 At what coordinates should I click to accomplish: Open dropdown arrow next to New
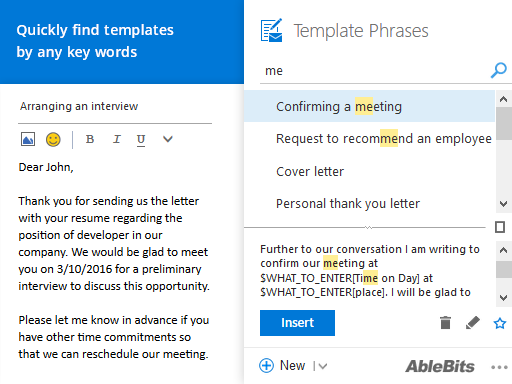[x=322, y=366]
